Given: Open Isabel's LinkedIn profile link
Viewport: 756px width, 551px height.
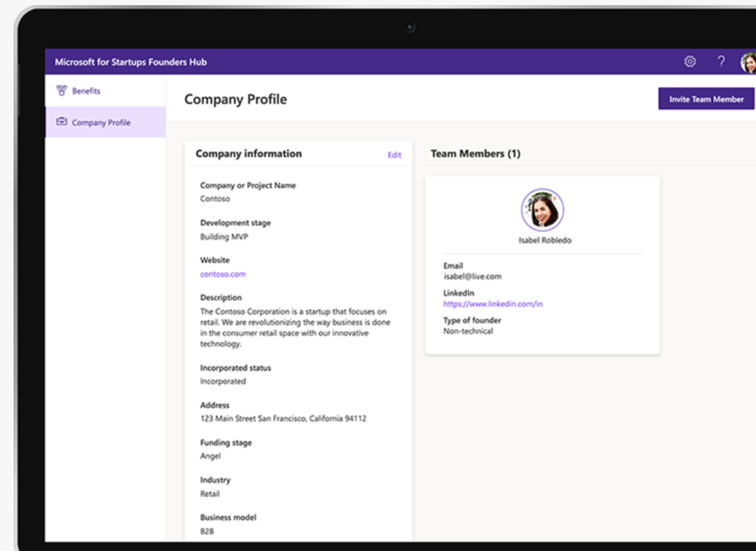Looking at the screenshot, I should coord(492,303).
